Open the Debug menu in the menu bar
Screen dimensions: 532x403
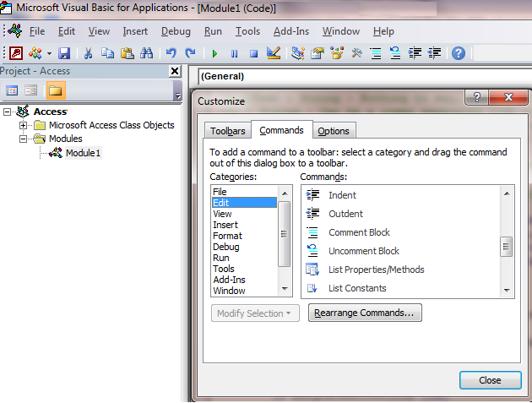point(176,31)
